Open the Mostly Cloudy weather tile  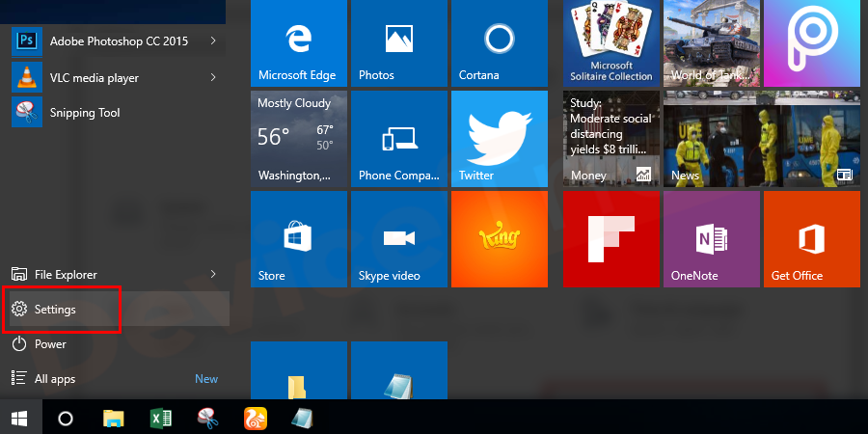tap(298, 137)
